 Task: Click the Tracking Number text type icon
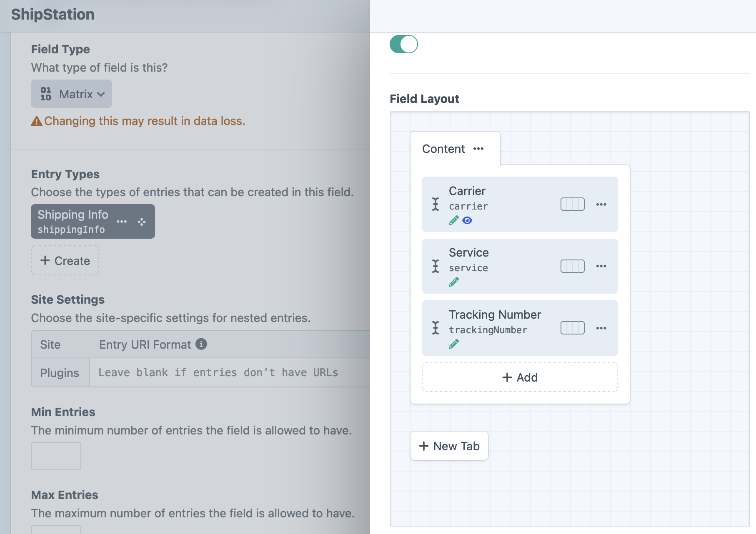pyautogui.click(x=436, y=328)
